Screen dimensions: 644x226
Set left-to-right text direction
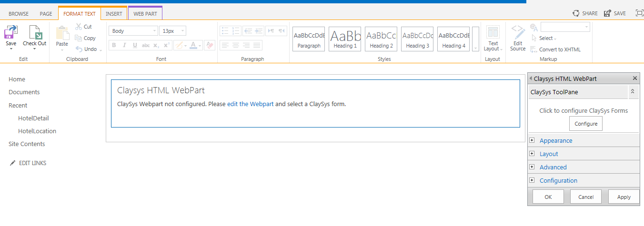[x=271, y=31]
